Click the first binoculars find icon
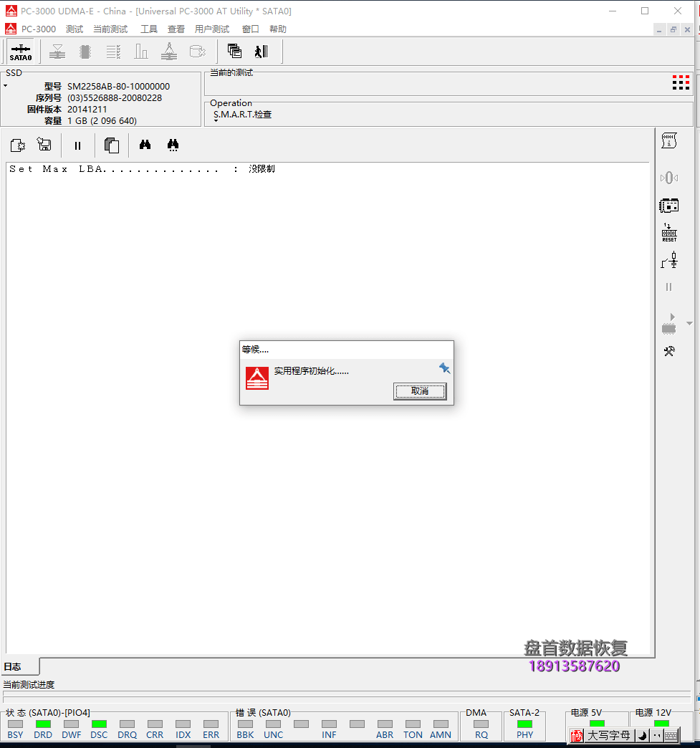Image resolution: width=700 pixels, height=748 pixels. pos(145,145)
